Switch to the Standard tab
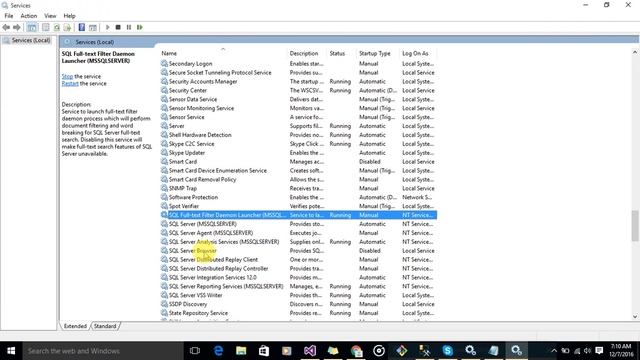 105,326
